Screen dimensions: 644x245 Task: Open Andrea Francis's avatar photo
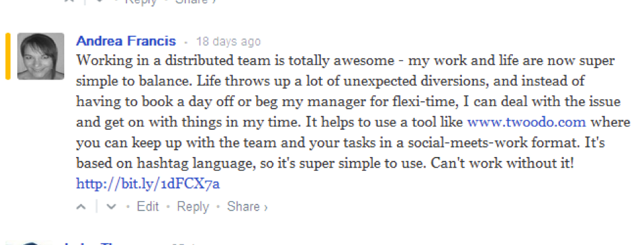(x=40, y=56)
